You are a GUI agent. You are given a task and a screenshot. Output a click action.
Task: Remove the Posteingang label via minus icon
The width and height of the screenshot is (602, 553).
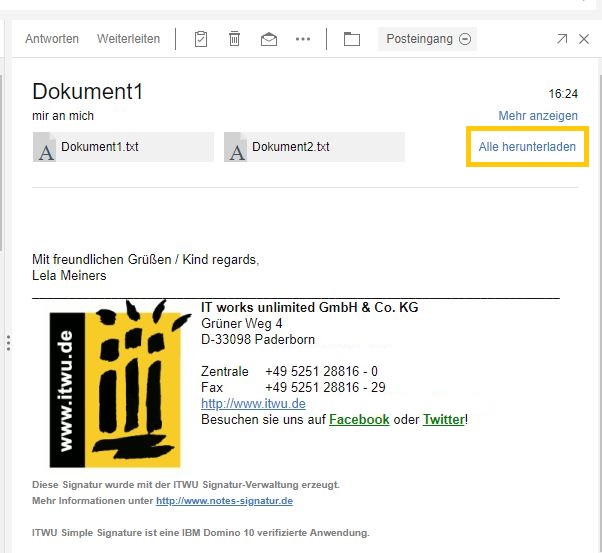pos(465,39)
